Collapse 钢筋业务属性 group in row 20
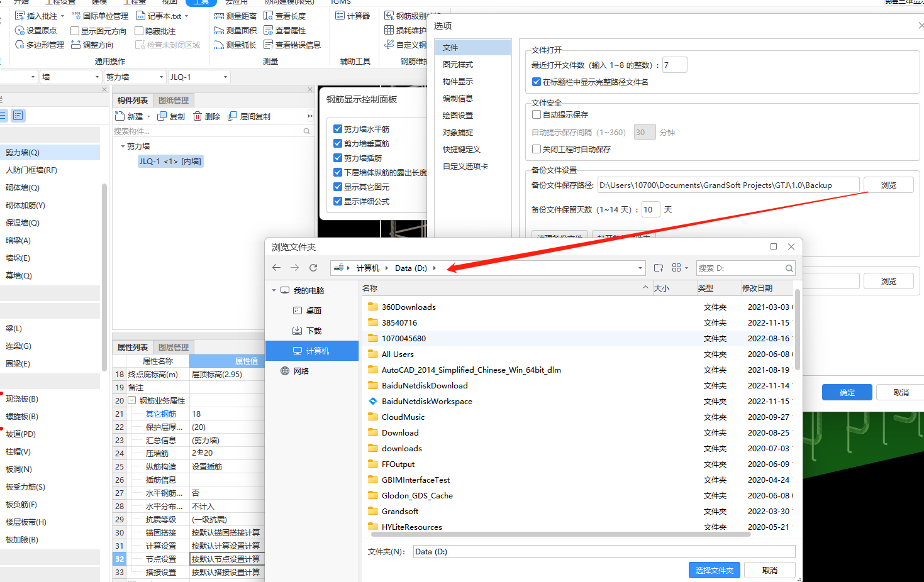Screen dimensions: 924x582 point(132,400)
